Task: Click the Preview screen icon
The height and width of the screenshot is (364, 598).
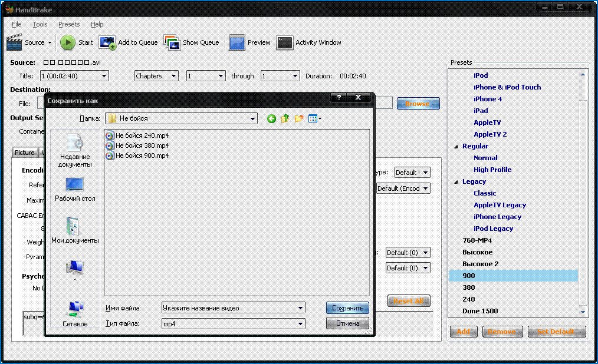Action: click(x=237, y=42)
